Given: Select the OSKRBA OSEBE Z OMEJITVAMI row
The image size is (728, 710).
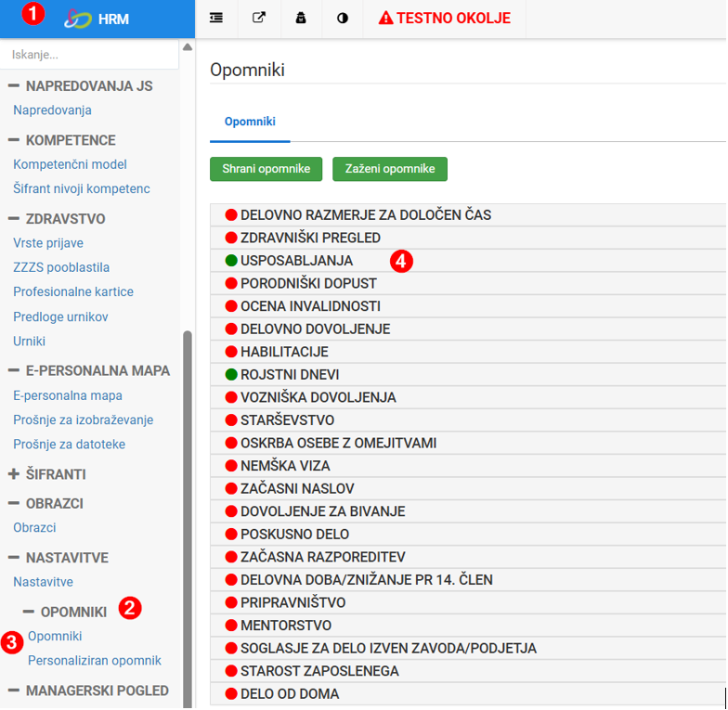Looking at the screenshot, I should (x=468, y=443).
